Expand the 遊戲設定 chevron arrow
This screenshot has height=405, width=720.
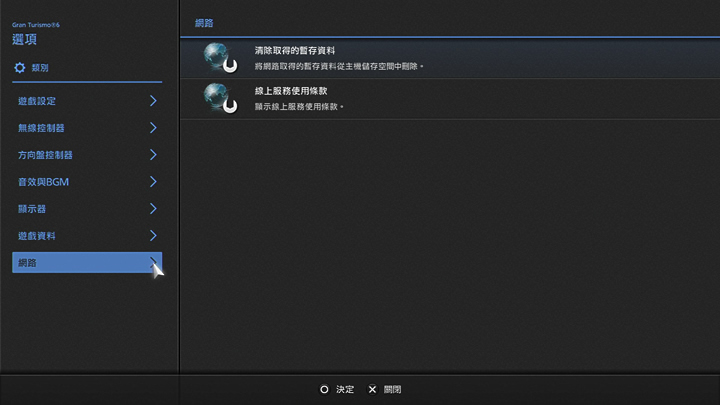click(153, 101)
